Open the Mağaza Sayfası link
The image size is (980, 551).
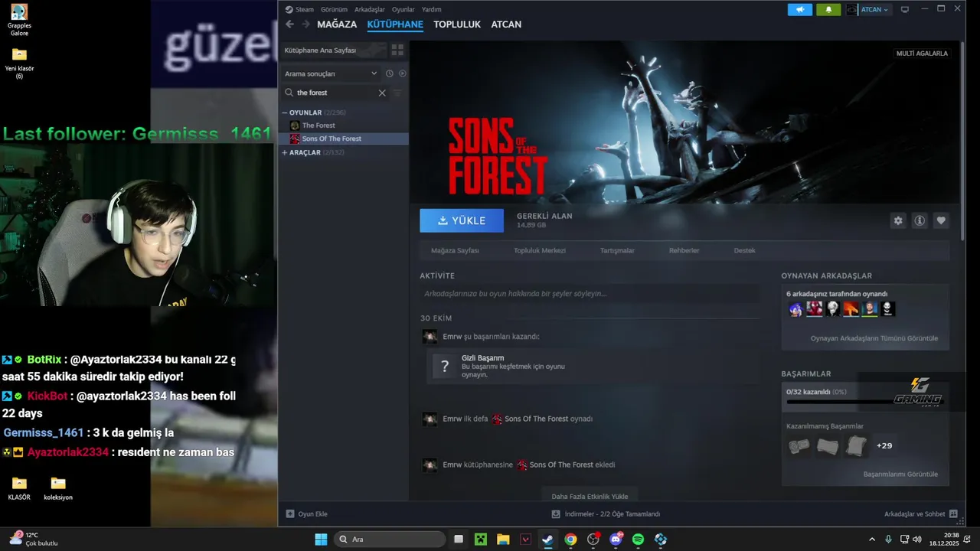[455, 250]
